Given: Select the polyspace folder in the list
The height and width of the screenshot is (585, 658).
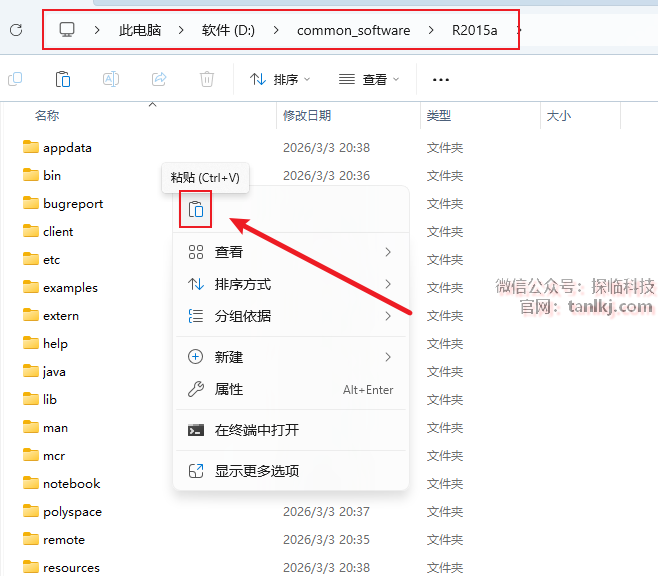Looking at the screenshot, I should click(72, 511).
